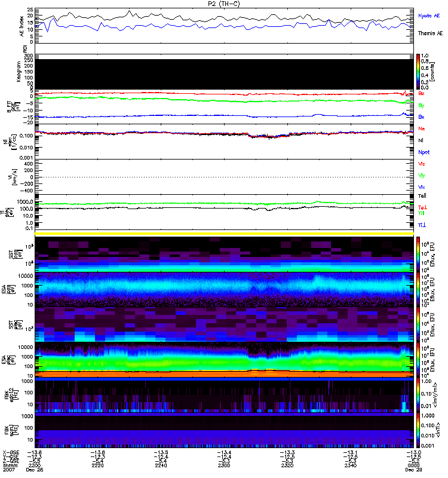Click the blue Bx legend label
The height and width of the screenshot is (478, 448).
[x=421, y=117]
